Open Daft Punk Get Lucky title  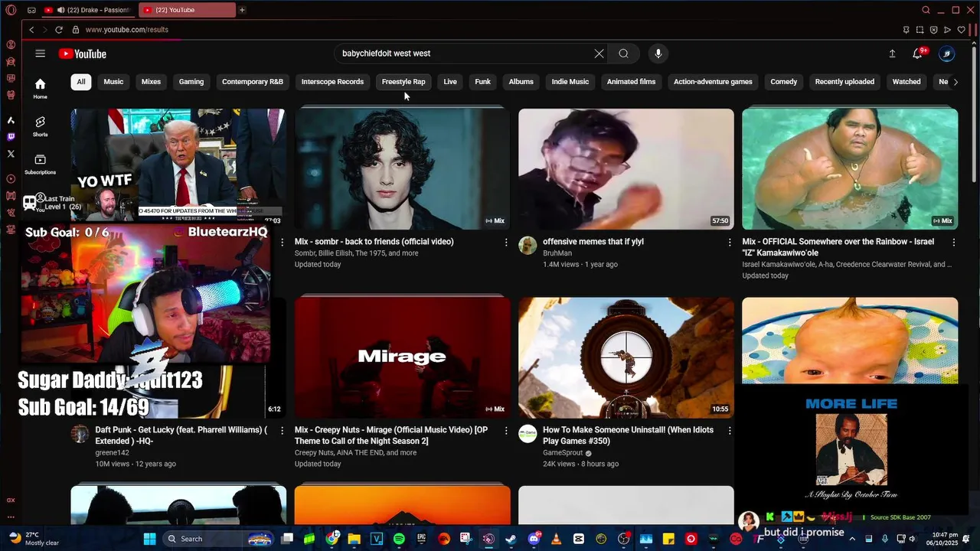(181, 435)
